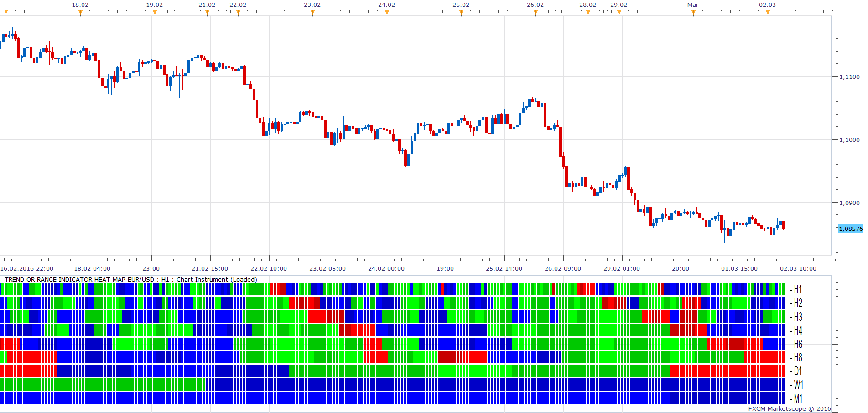Click the time axis label 01.03 15:00
The image size is (868, 413).
pyautogui.click(x=739, y=268)
